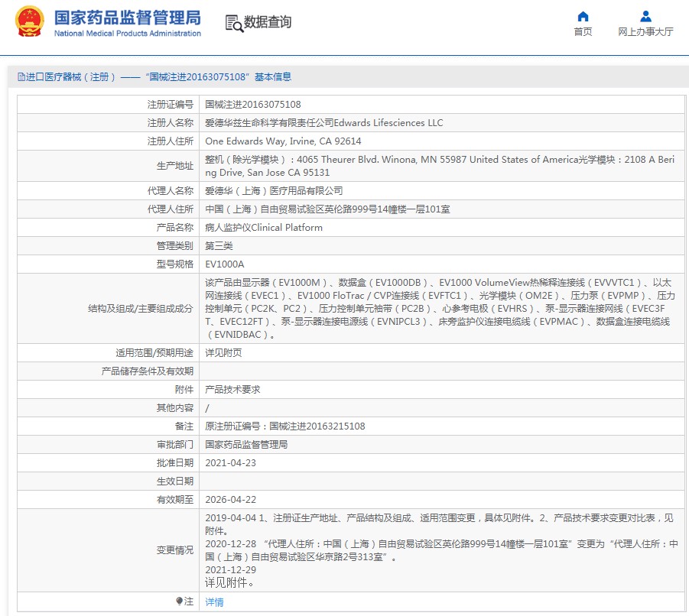Select One Edwards Way, Irvine address
689x616 pixels.
point(283,141)
